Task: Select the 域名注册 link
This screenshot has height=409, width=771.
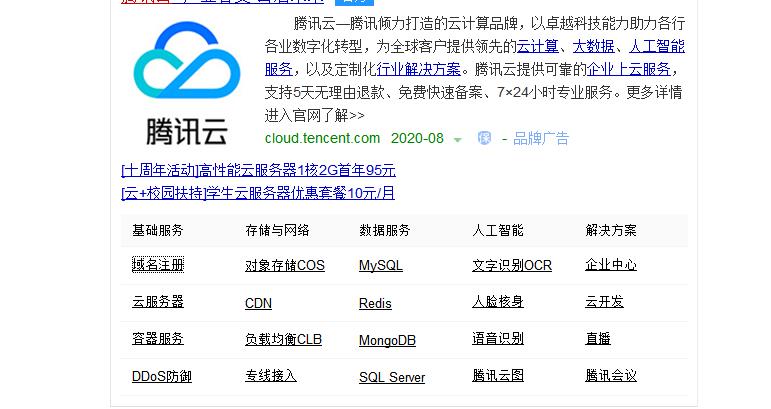Action: pos(158,265)
